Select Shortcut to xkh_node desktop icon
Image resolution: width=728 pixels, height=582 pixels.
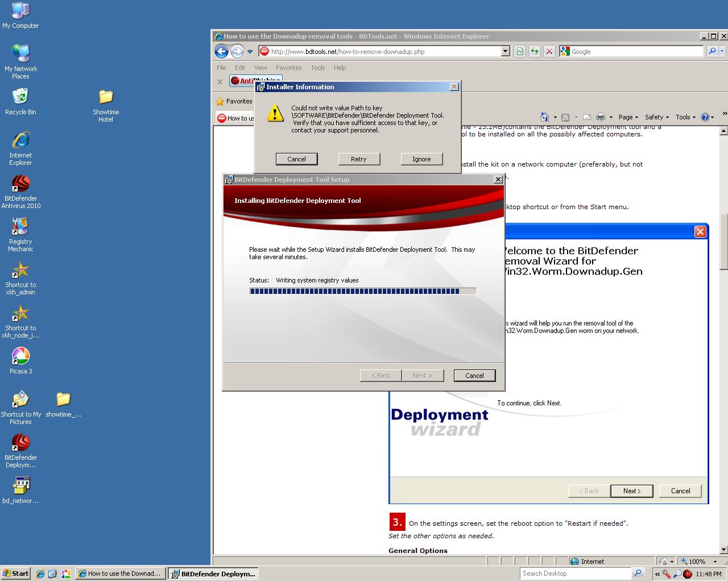20,321
